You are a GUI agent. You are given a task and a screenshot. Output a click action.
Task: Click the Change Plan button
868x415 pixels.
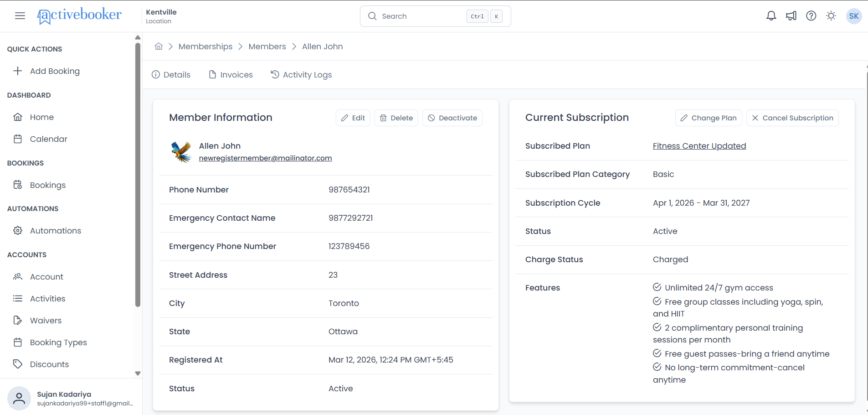coord(709,118)
